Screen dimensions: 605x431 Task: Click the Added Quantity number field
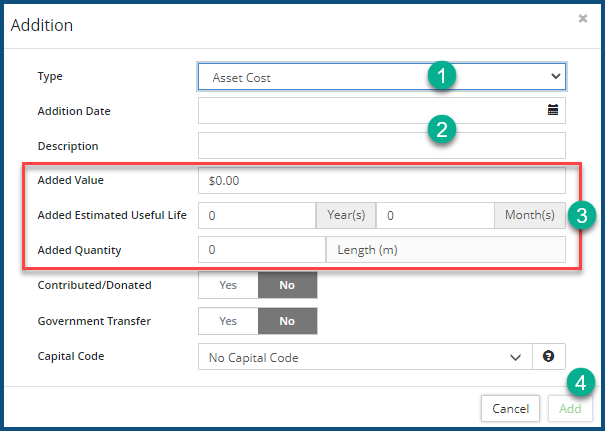(262, 250)
